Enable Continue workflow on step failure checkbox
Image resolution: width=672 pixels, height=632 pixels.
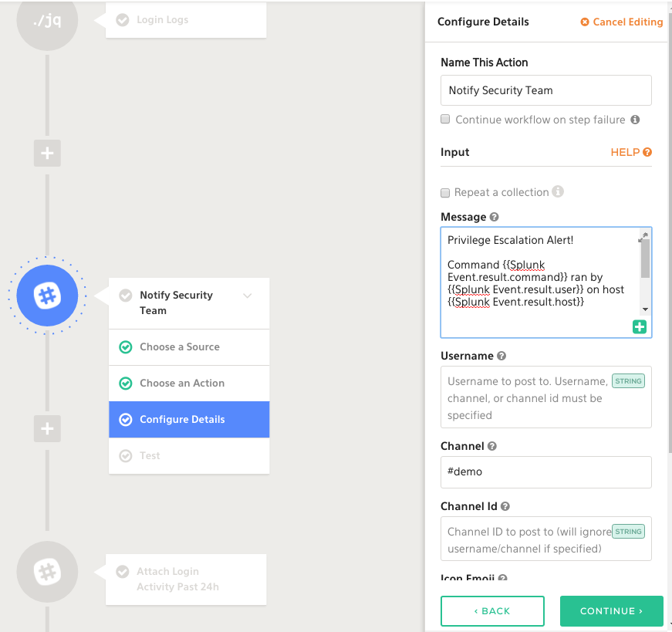point(445,120)
